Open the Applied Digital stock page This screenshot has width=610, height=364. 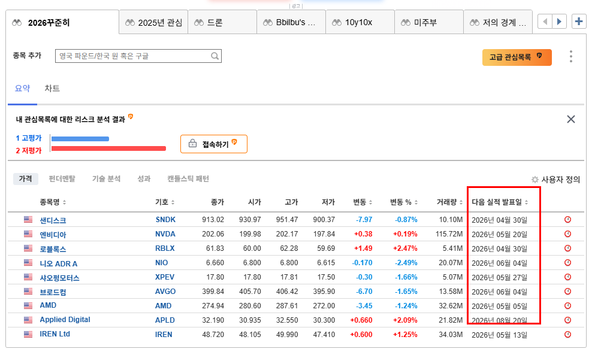[x=65, y=320]
